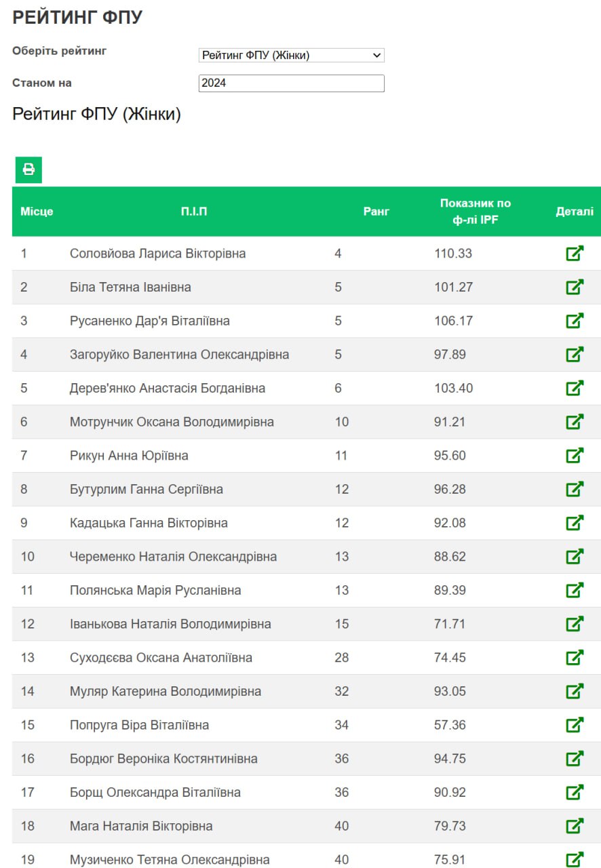Viewport: 601px width, 868px height.
Task: Click the name Русаненко Дар'я Віталіївна
Action: 150,321
